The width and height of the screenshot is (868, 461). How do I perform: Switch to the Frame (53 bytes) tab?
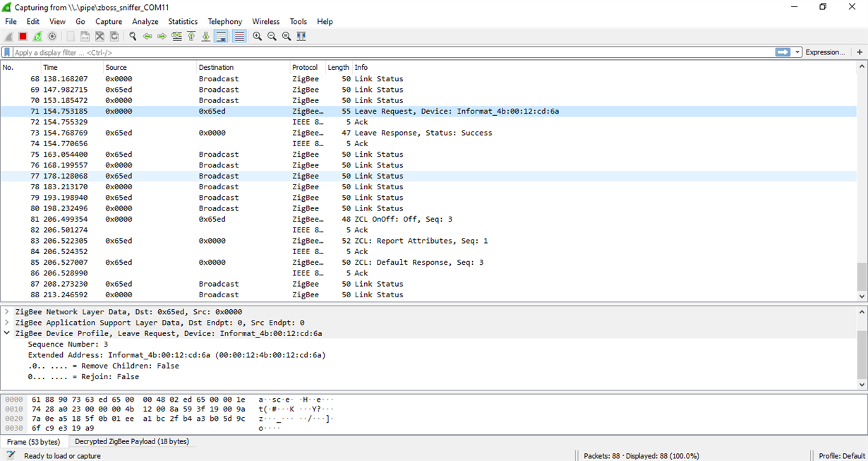(33, 442)
